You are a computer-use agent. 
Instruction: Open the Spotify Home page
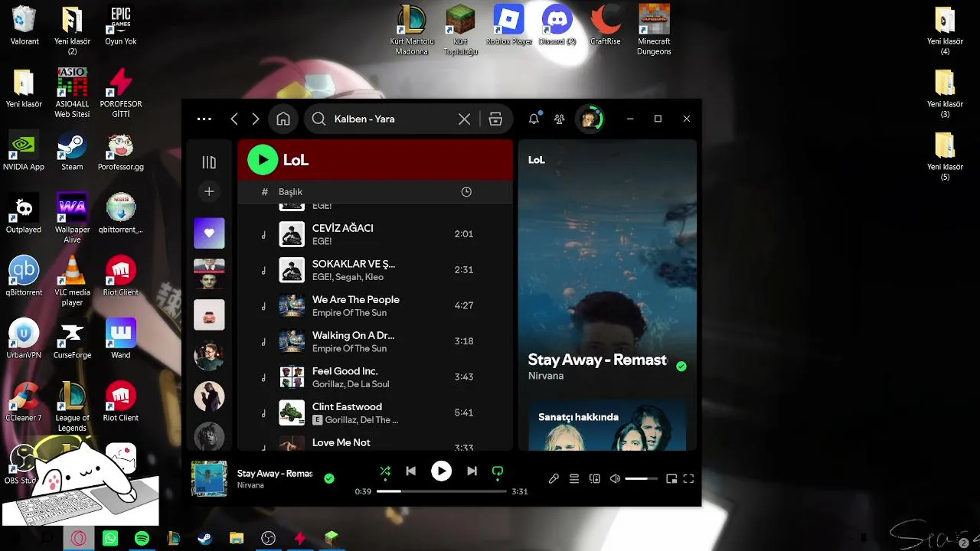click(283, 119)
